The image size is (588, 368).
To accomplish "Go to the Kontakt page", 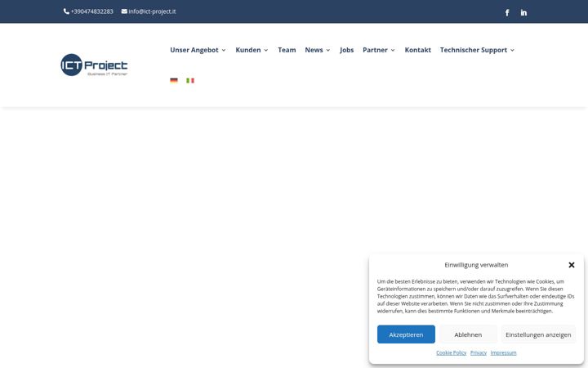I will 418,50.
